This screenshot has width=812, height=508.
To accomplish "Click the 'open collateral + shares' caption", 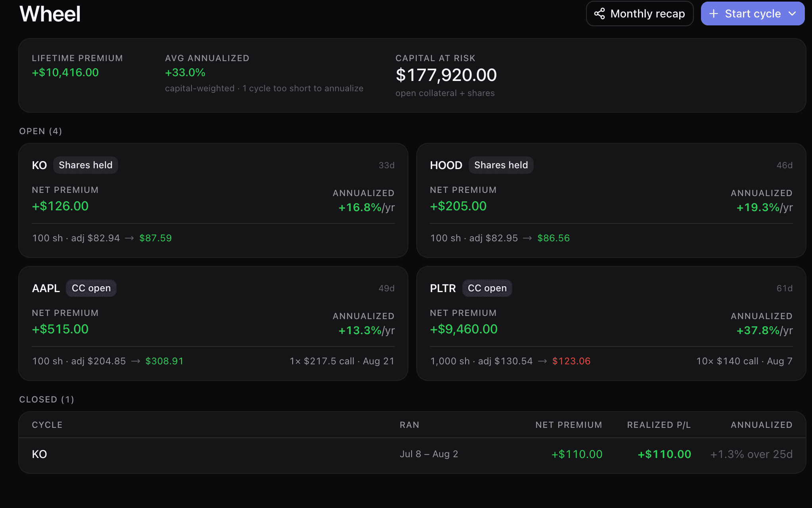I will [445, 93].
